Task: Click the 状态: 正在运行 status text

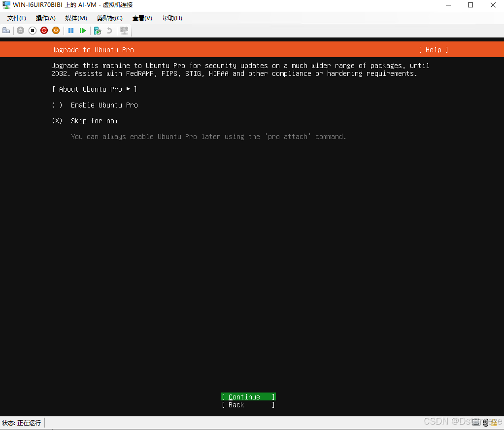Action: click(22, 423)
